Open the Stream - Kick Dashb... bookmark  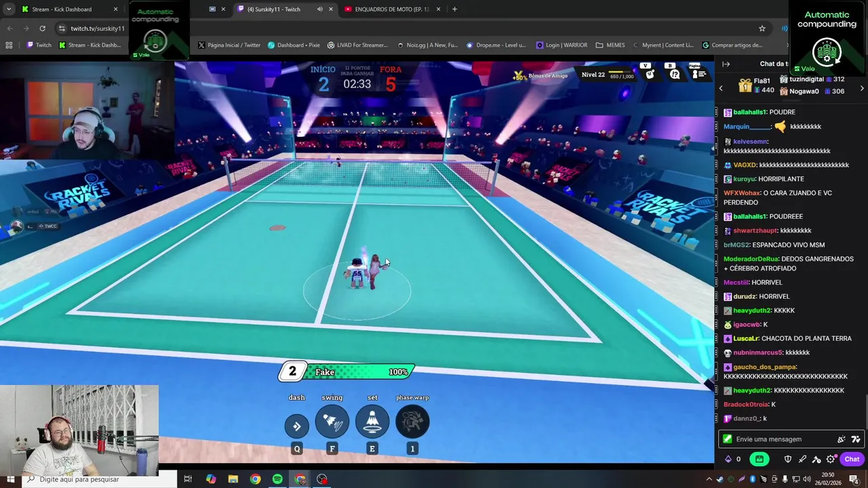(x=90, y=45)
